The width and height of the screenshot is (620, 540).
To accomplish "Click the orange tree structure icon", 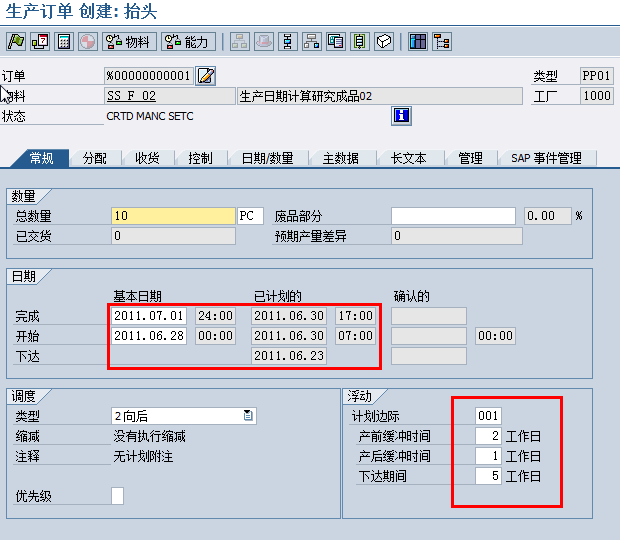I will 442,42.
